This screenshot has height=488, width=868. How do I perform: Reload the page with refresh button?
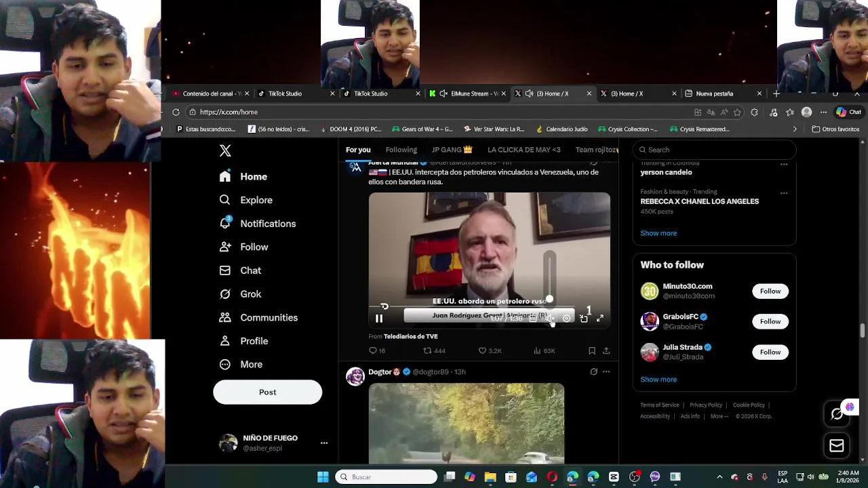176,112
